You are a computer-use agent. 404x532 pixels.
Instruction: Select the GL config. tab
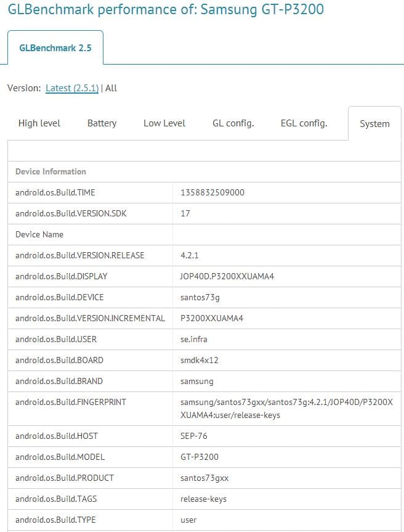[233, 123]
